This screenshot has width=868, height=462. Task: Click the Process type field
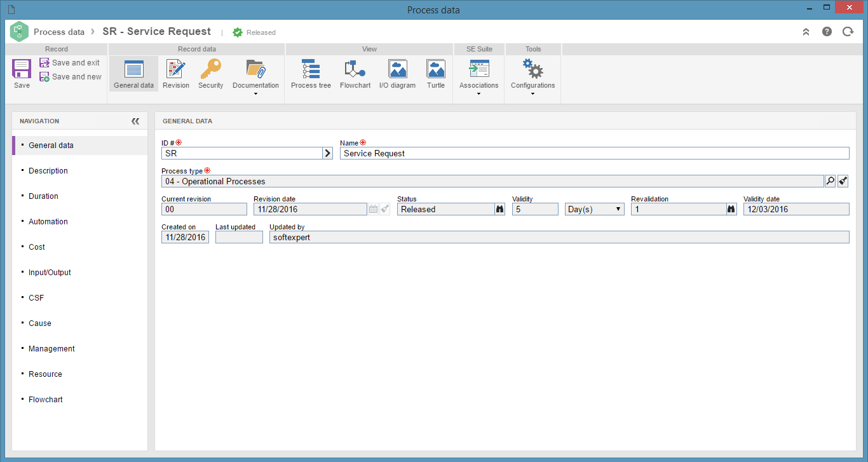pyautogui.click(x=492, y=181)
